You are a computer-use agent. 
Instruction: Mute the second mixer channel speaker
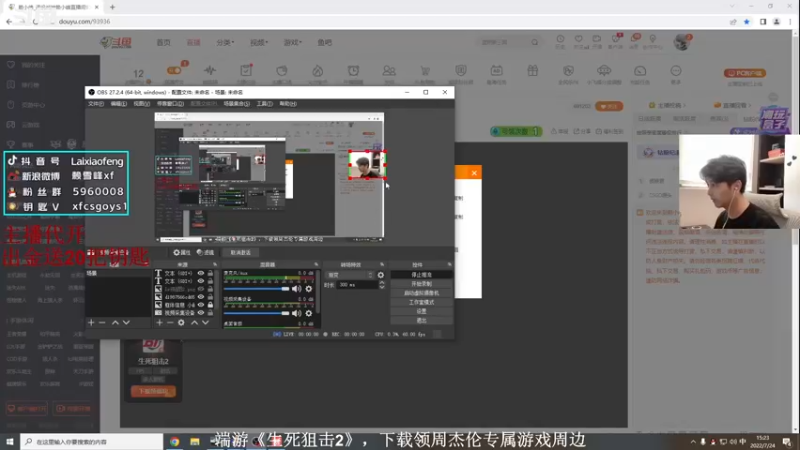click(296, 313)
